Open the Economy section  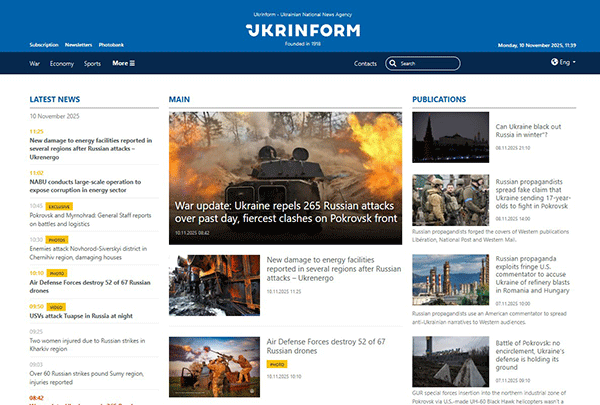pos(62,64)
